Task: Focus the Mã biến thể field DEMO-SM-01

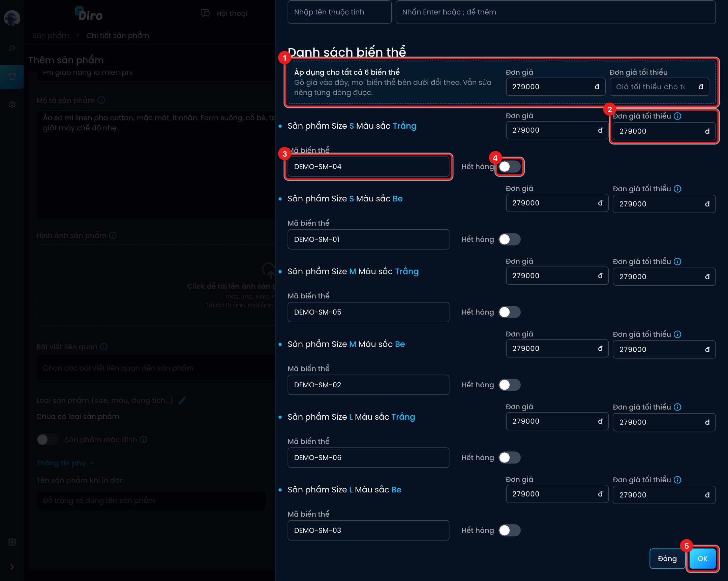Action: pyautogui.click(x=368, y=239)
